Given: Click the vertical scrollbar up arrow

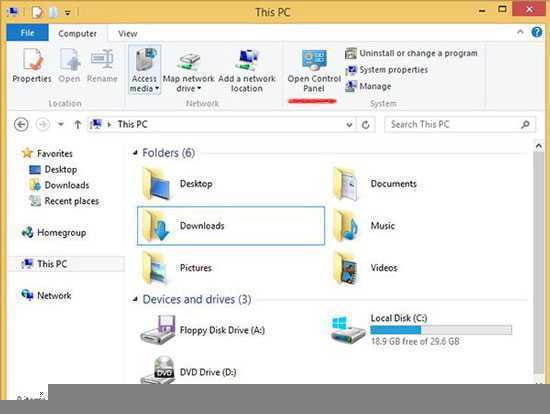Looking at the screenshot, I should point(539,145).
